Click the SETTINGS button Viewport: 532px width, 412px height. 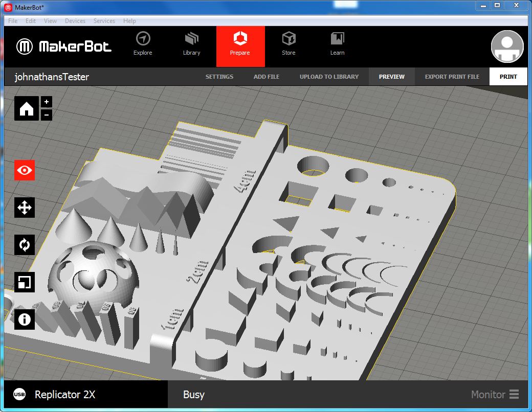click(x=219, y=77)
